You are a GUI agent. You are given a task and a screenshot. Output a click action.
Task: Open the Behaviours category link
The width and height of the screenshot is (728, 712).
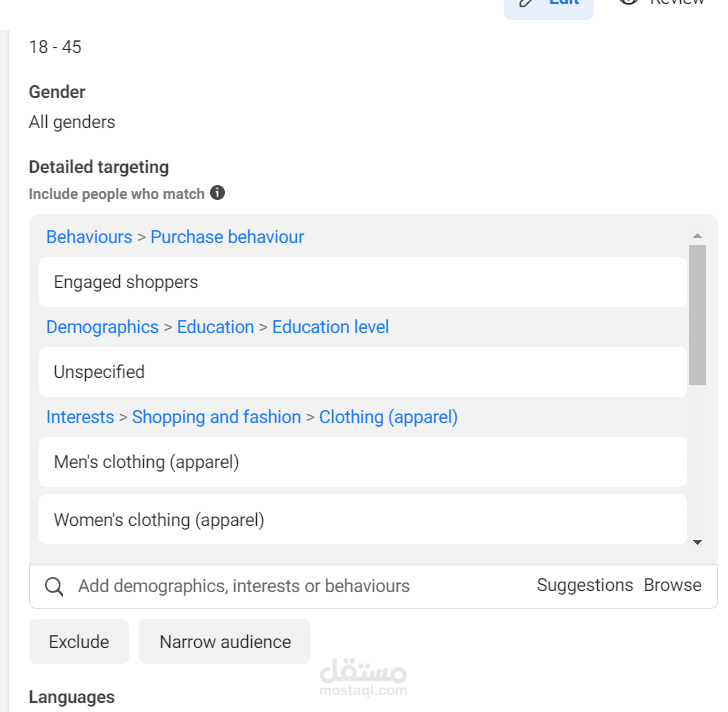[x=89, y=237]
